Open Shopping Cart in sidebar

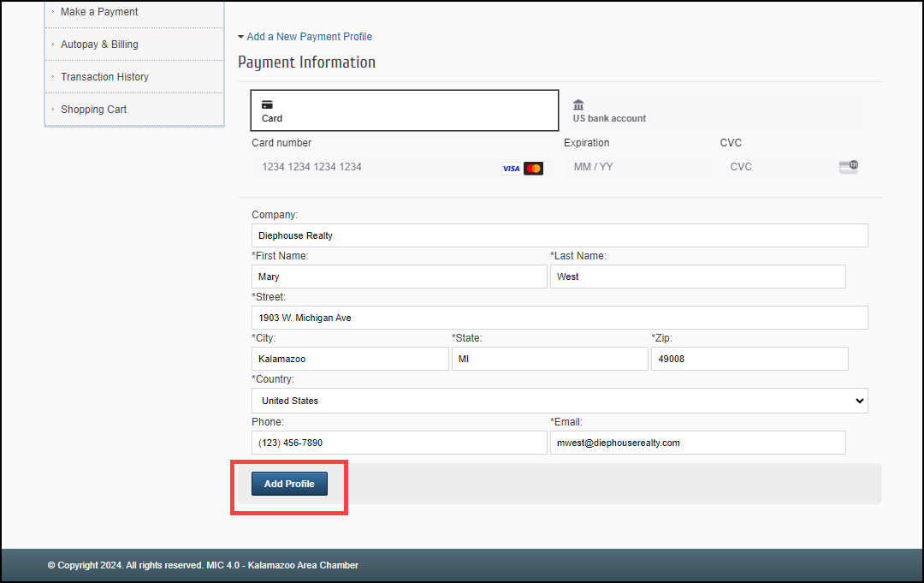93,110
